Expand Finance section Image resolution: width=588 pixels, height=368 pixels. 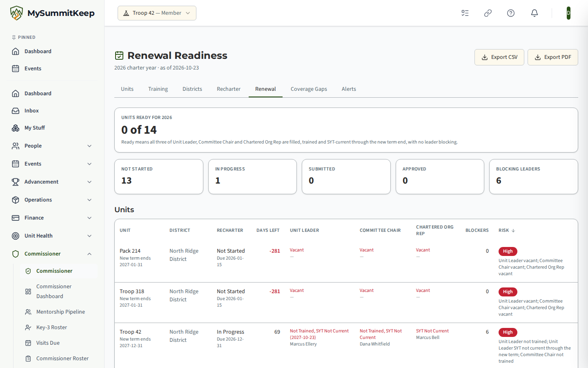tap(52, 218)
